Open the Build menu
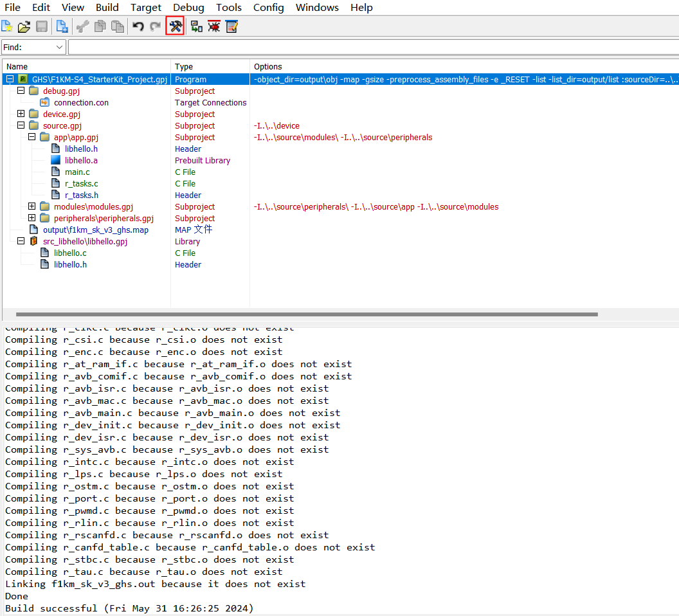The height and width of the screenshot is (616, 679). [107, 8]
